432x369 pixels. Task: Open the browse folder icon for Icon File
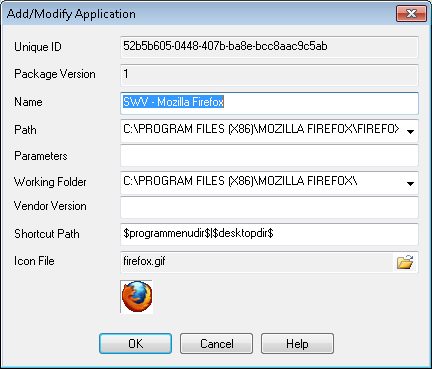tap(405, 262)
